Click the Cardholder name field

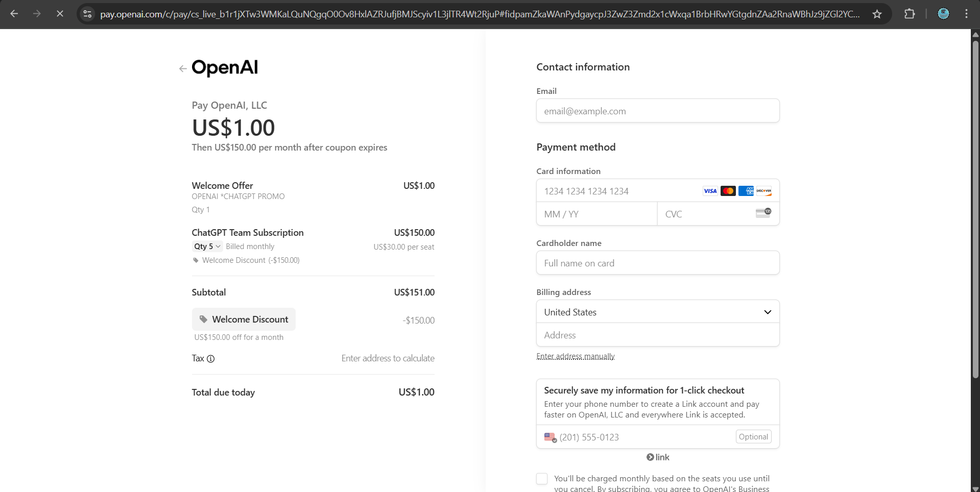pos(658,263)
